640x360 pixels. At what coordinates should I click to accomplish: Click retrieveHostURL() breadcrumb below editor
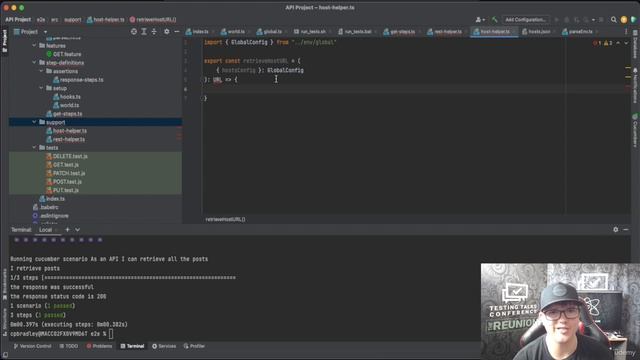tap(225, 219)
